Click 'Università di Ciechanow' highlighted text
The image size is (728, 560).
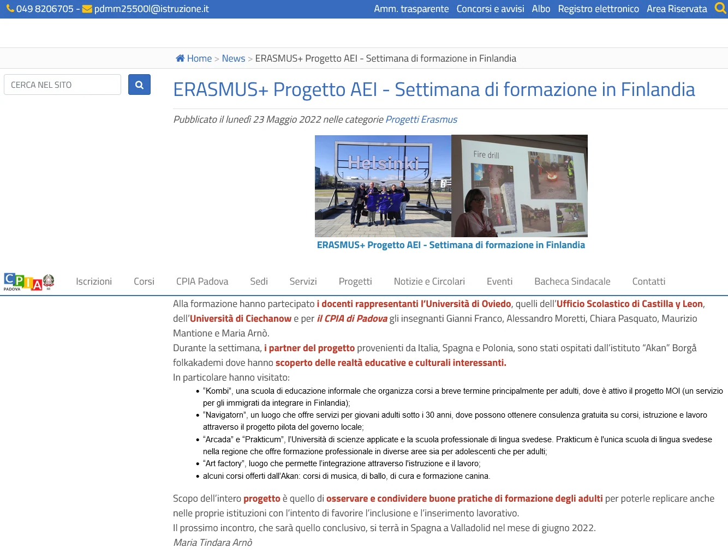click(241, 318)
